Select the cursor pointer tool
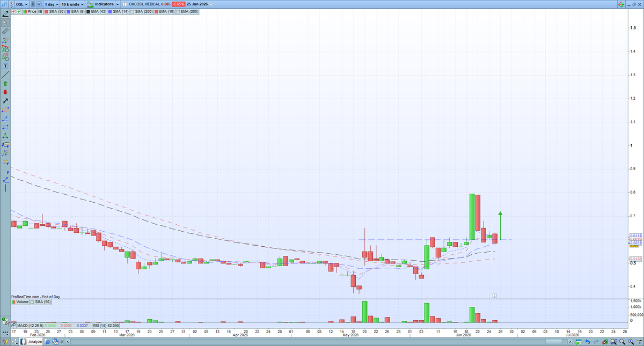 (x=5, y=23)
